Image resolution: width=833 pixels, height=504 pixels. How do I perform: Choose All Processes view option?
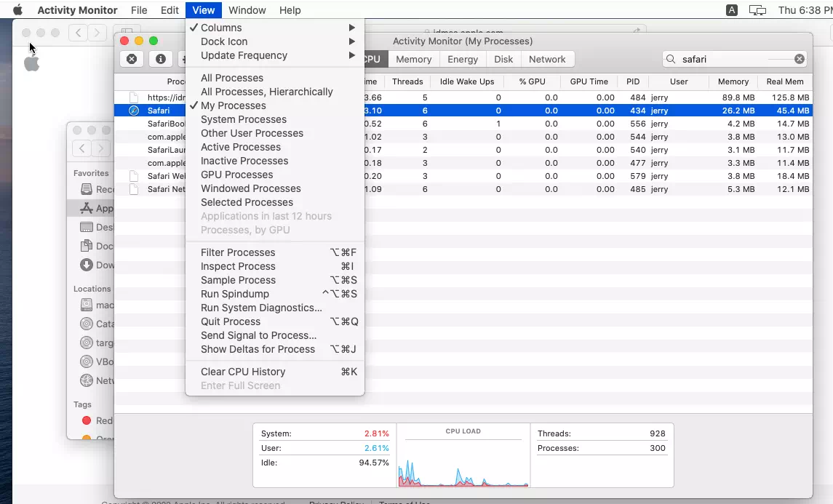[x=275, y=78]
